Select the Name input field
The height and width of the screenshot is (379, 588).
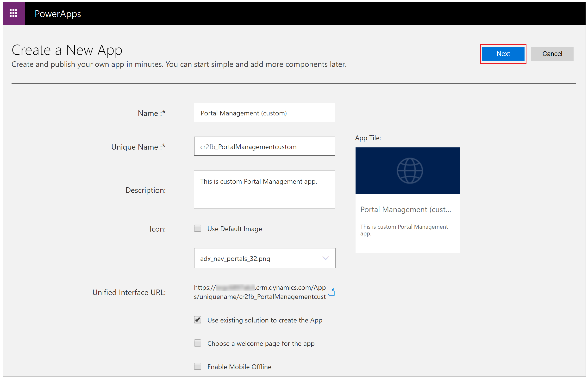(x=264, y=113)
